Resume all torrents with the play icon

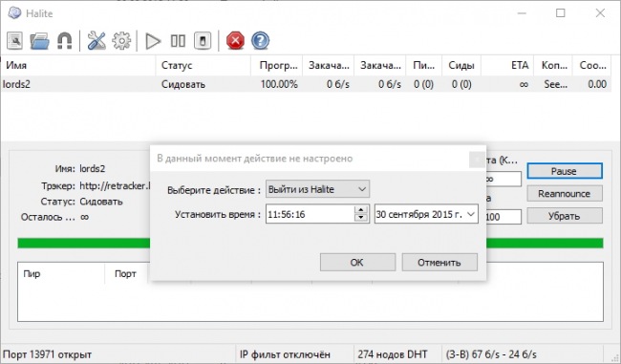pyautogui.click(x=153, y=41)
